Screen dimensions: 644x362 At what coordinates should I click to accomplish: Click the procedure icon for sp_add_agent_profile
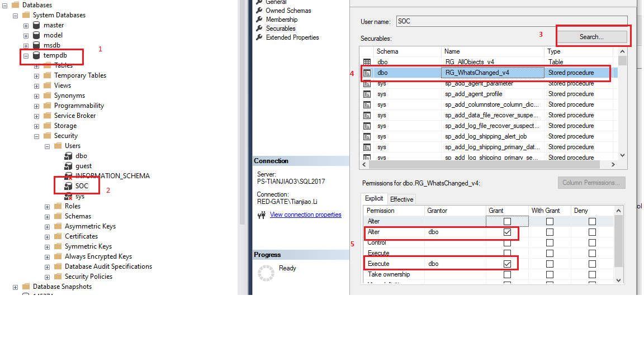tap(367, 94)
